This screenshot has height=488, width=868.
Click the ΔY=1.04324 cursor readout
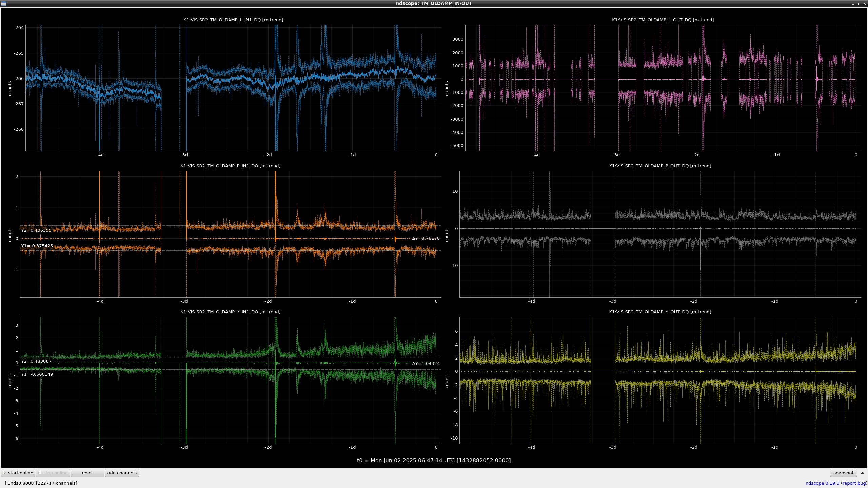tap(426, 363)
